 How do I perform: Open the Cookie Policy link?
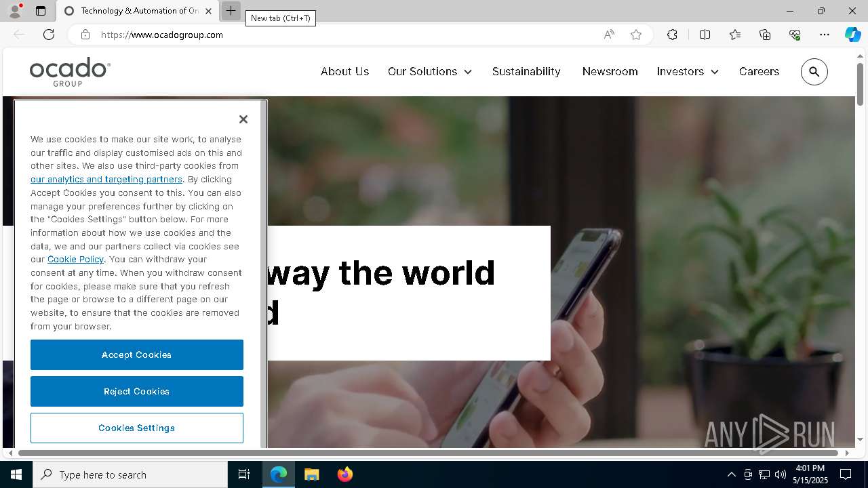tap(75, 259)
